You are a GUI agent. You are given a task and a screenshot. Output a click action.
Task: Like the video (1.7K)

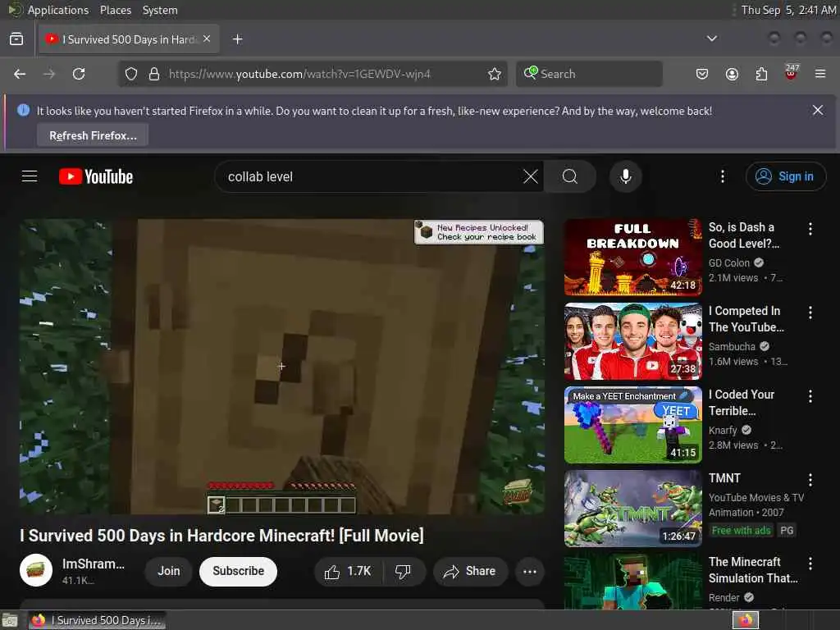(348, 571)
